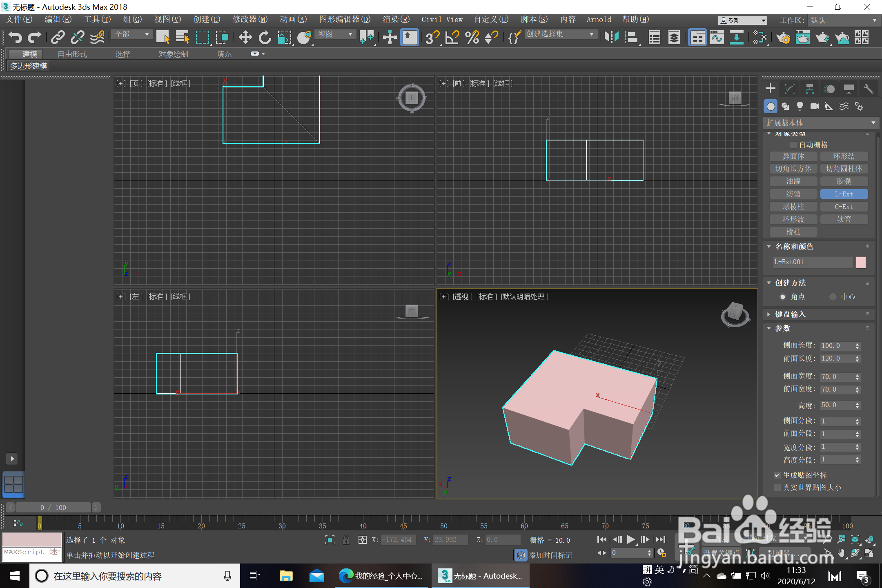Switch to the Motion panel tab
This screenshot has height=588, width=882.
point(829,89)
